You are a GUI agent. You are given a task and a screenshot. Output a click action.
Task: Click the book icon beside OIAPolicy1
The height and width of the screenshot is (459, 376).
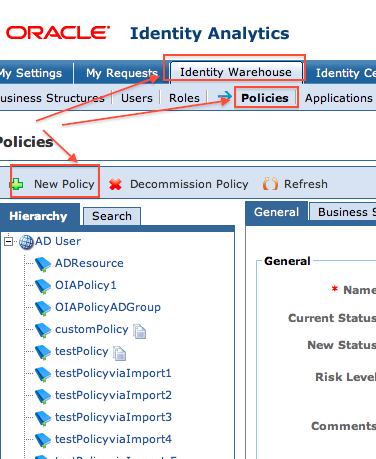(43, 286)
